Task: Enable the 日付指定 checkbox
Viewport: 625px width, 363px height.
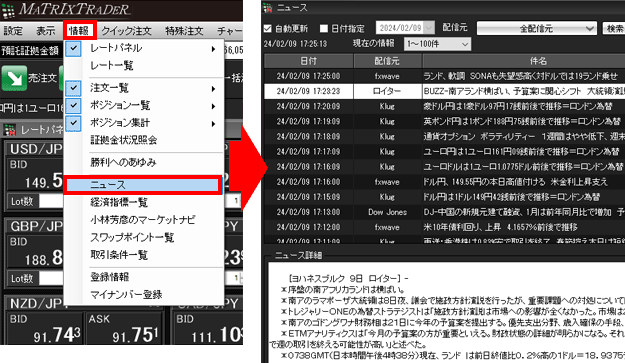Action: [x=324, y=29]
